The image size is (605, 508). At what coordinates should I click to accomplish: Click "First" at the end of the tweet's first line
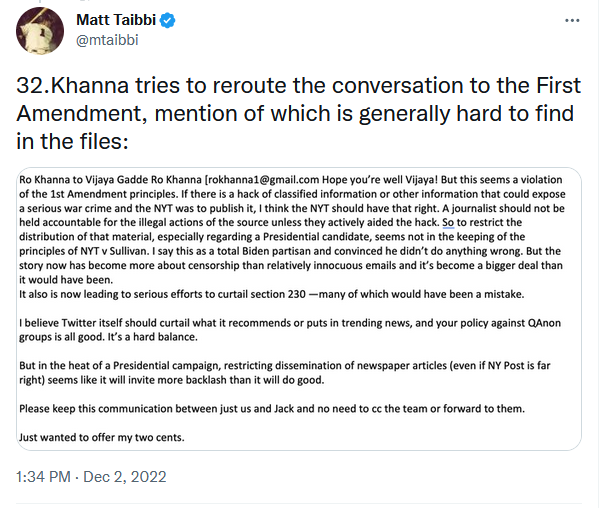point(558,85)
